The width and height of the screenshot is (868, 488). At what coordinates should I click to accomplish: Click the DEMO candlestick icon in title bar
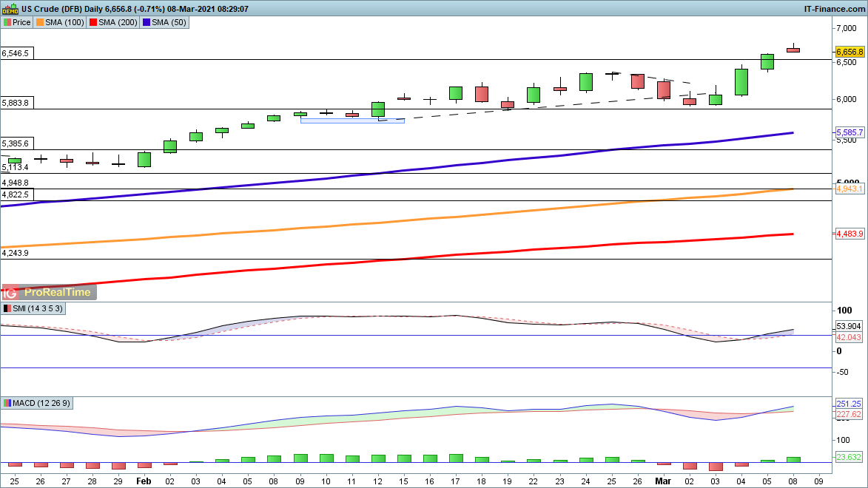(x=10, y=9)
